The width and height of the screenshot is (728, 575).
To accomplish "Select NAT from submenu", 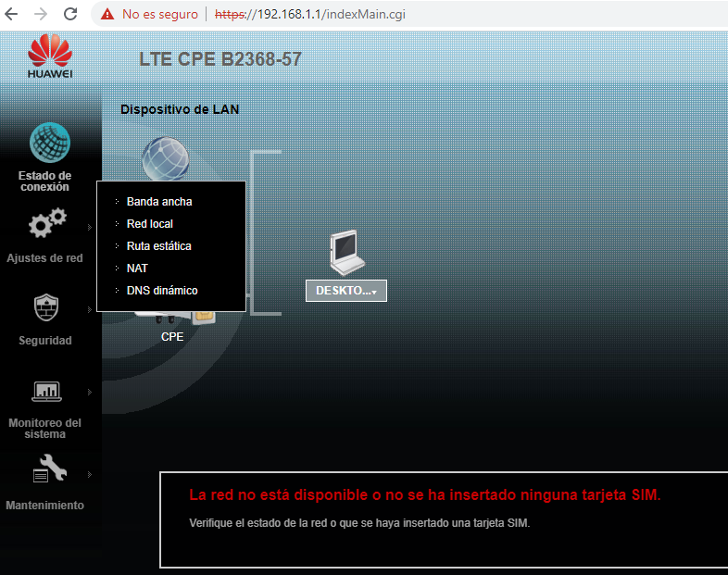I will click(x=137, y=269).
